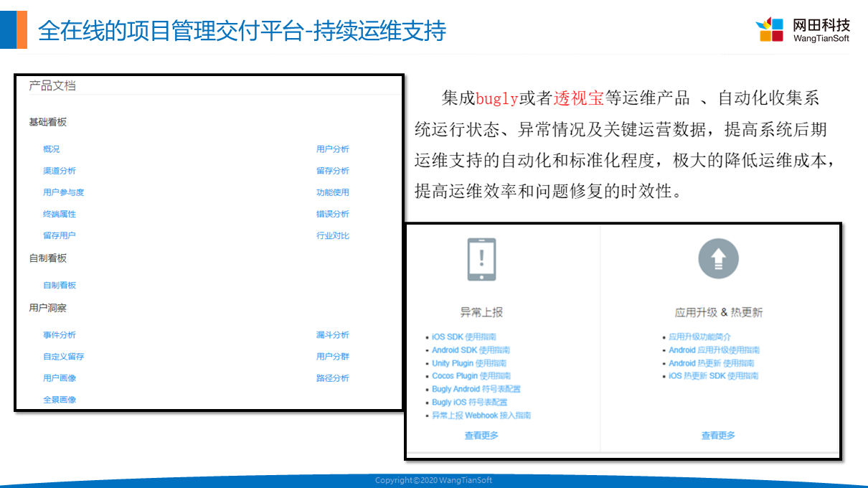Click 查看更多 under 异常上报

pyautogui.click(x=481, y=436)
